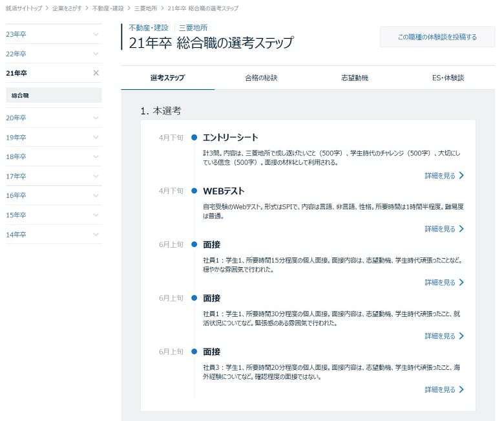The width and height of the screenshot is (504, 421).
Task: Expand the 19年卒 sidebar section
Action: (x=54, y=137)
